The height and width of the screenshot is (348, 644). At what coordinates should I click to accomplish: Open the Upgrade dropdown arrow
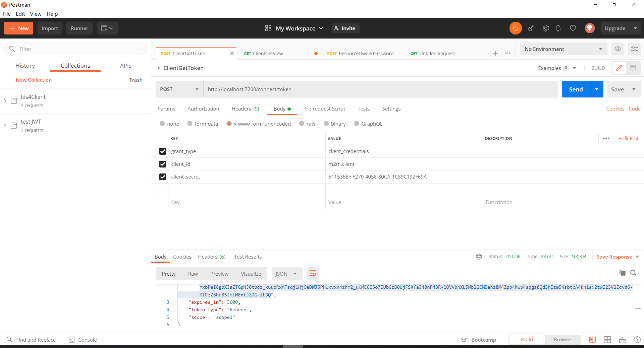pyautogui.click(x=635, y=28)
